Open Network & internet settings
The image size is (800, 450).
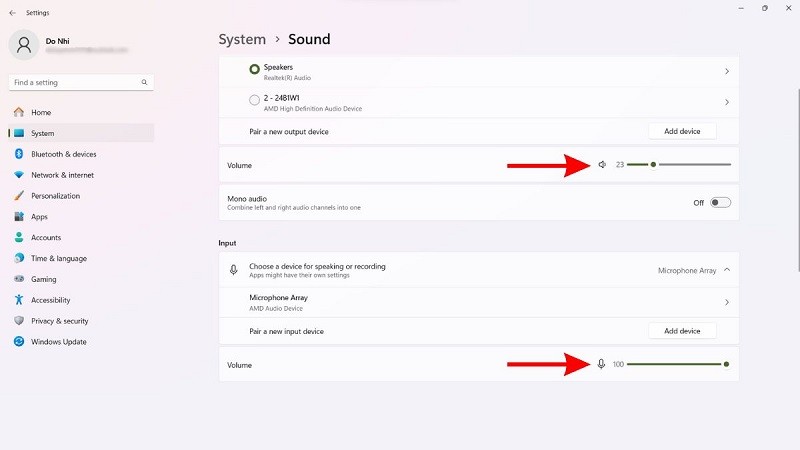click(62, 175)
